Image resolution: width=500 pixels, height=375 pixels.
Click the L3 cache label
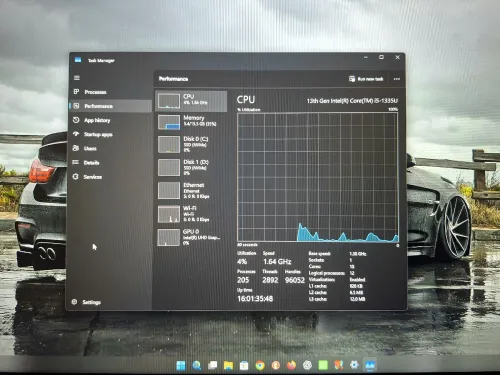(x=318, y=299)
